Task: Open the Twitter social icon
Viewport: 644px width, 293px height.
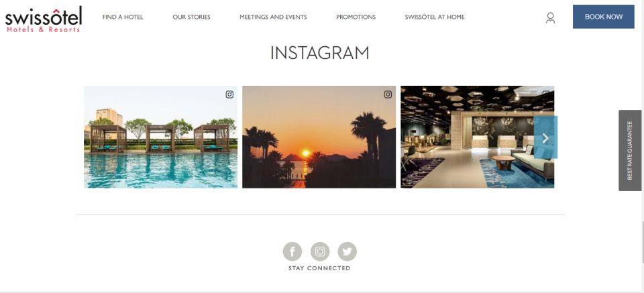Action: [x=347, y=251]
